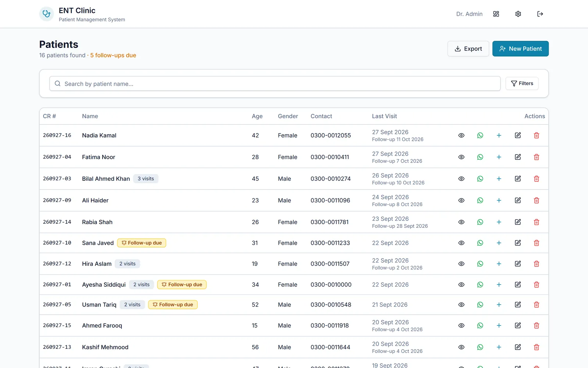View Usman Tariq's record via eye icon
Image resolution: width=588 pixels, height=368 pixels.
(462, 305)
